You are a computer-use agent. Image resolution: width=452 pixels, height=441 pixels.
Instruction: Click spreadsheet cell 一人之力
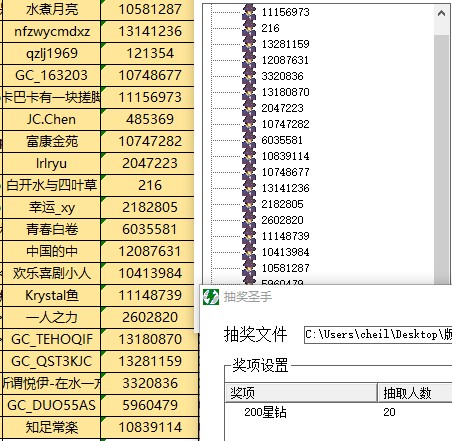(51, 317)
